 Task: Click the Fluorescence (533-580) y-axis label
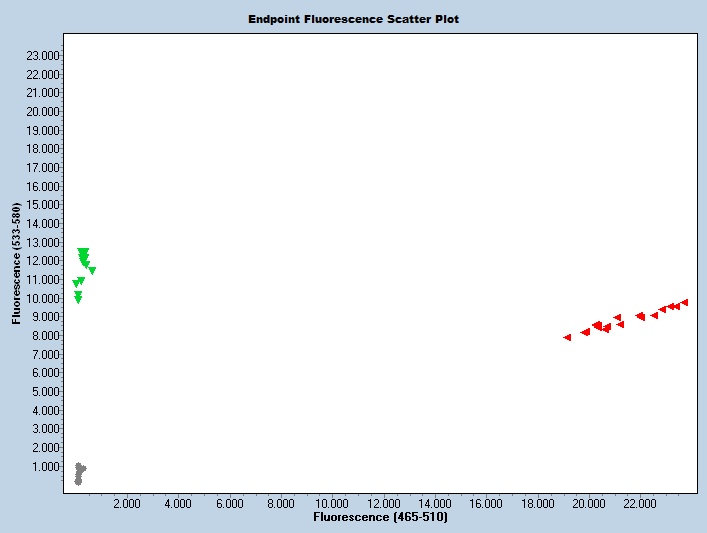16,264
